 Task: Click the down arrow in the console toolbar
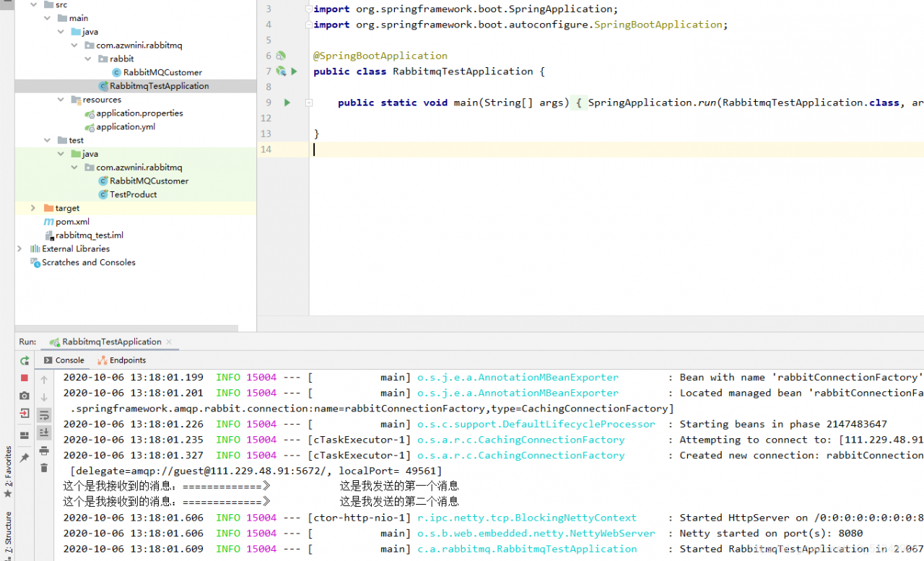pyautogui.click(x=44, y=397)
